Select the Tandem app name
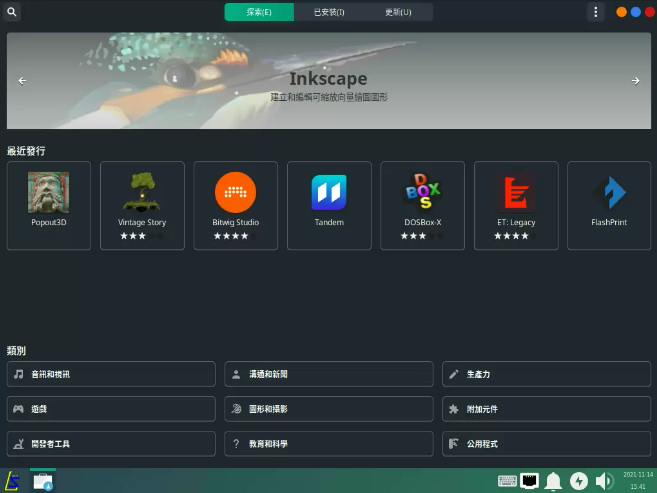657x493 pixels. coord(329,222)
